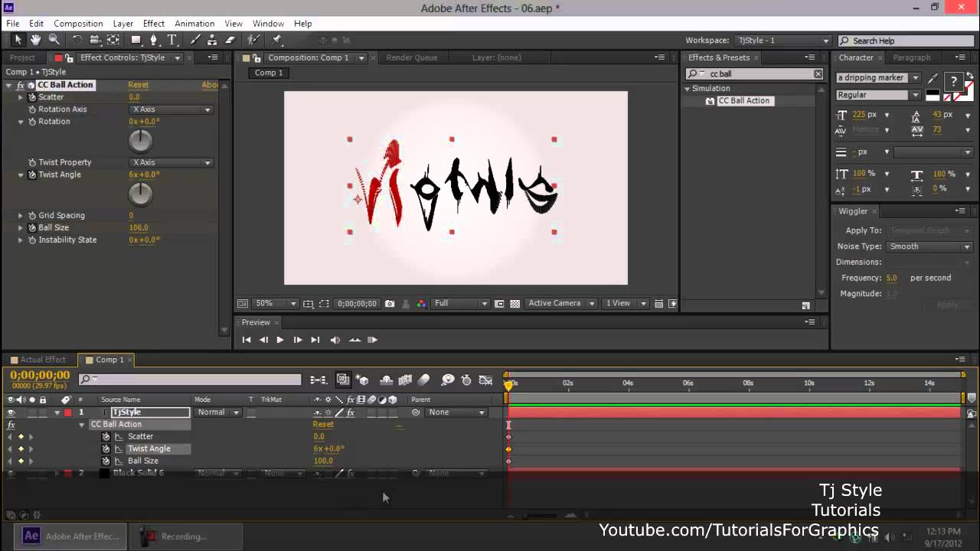Screen dimensions: 980x551
Task: Toggle the CC Ball Action fx switch
Action: [21, 85]
